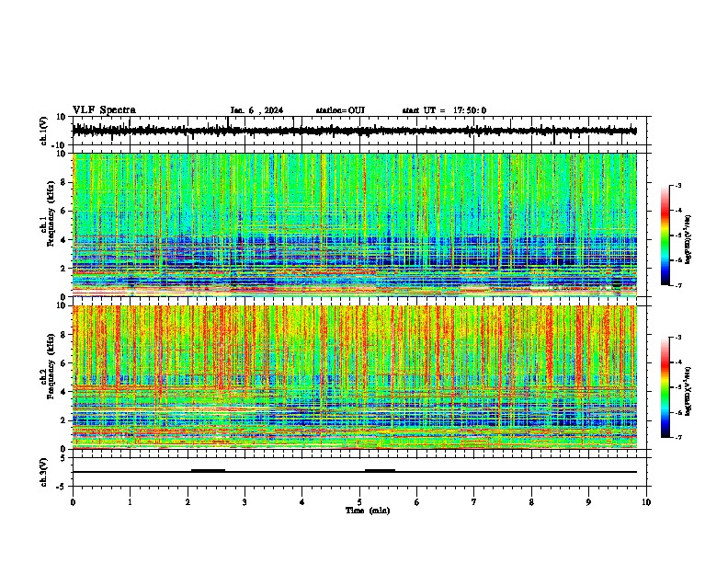
Task: Click the ch.1 Frequency (kHz) axis label
Action: (x=48, y=213)
